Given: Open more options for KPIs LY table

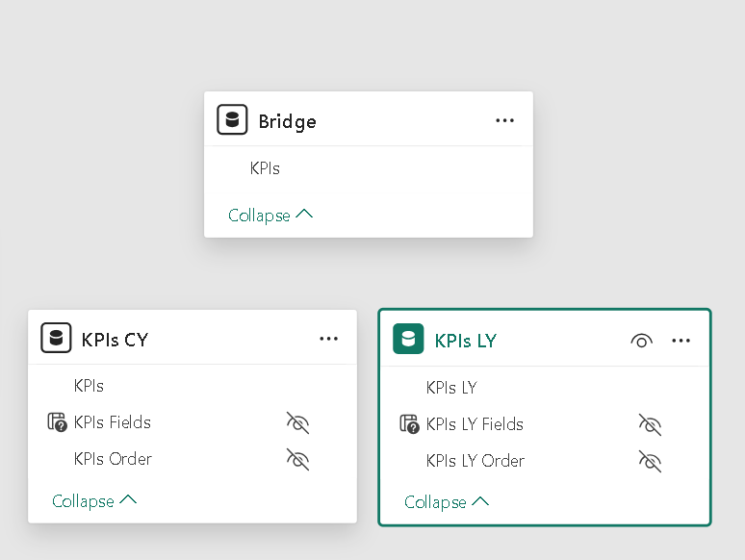Looking at the screenshot, I should 681,341.
